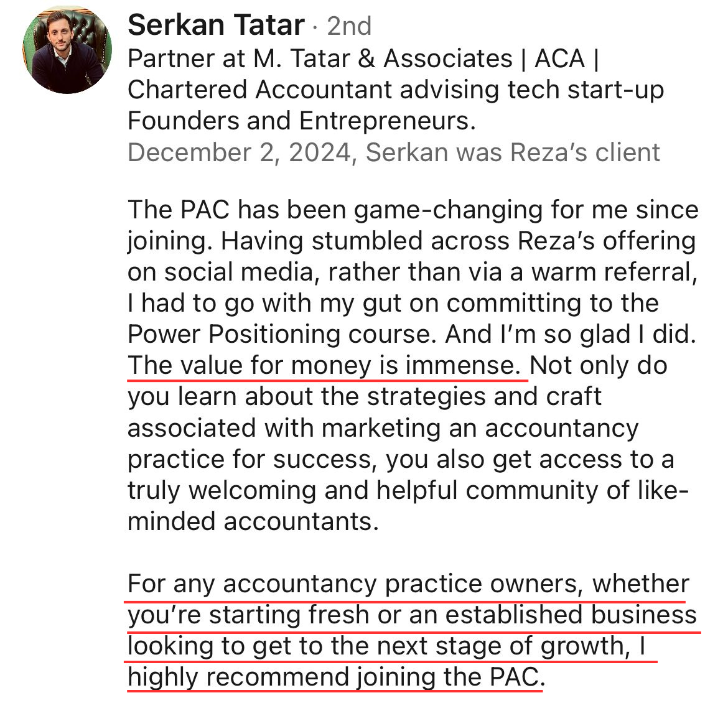
Task: Click the "Partner at M. Tatar & Associates" headline
Action: pos(362,59)
